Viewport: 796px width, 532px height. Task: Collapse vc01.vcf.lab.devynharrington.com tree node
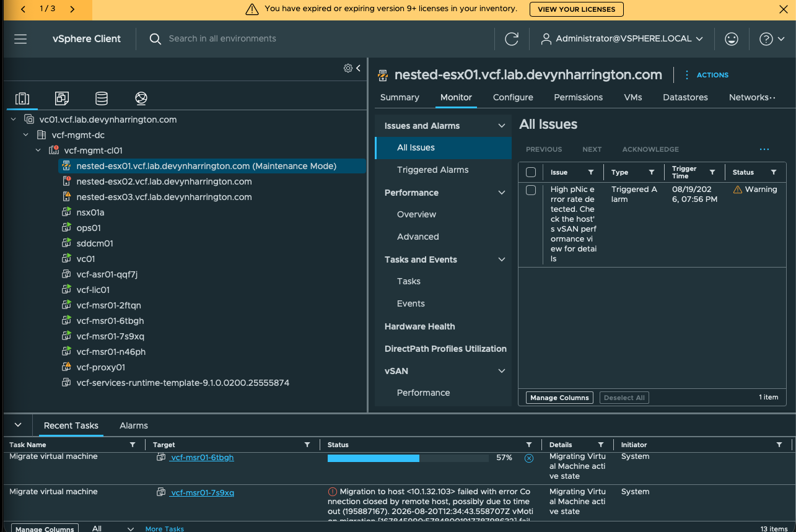[14, 120]
